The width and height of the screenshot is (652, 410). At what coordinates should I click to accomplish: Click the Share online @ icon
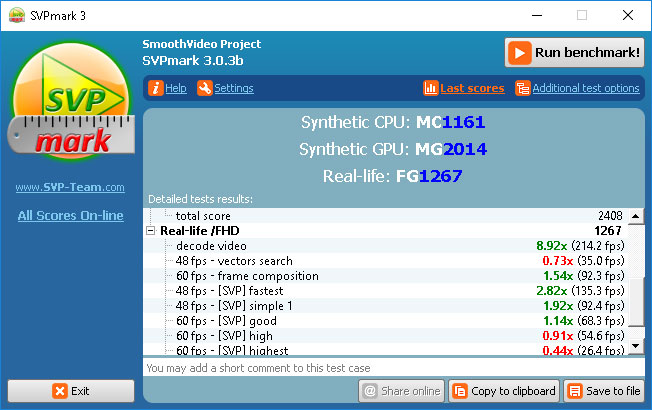pos(370,391)
